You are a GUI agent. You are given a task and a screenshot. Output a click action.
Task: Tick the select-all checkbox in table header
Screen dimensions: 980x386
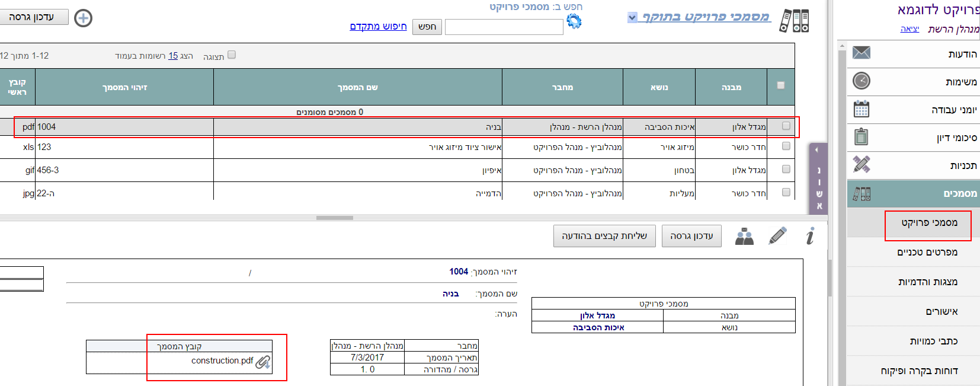click(x=781, y=85)
